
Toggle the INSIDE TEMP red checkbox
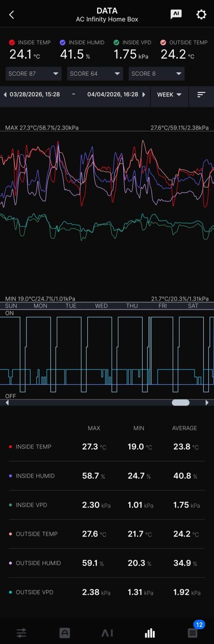click(x=12, y=42)
